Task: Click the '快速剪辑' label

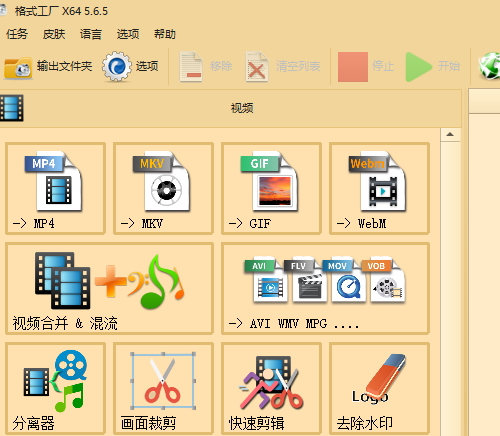Action: point(256,423)
